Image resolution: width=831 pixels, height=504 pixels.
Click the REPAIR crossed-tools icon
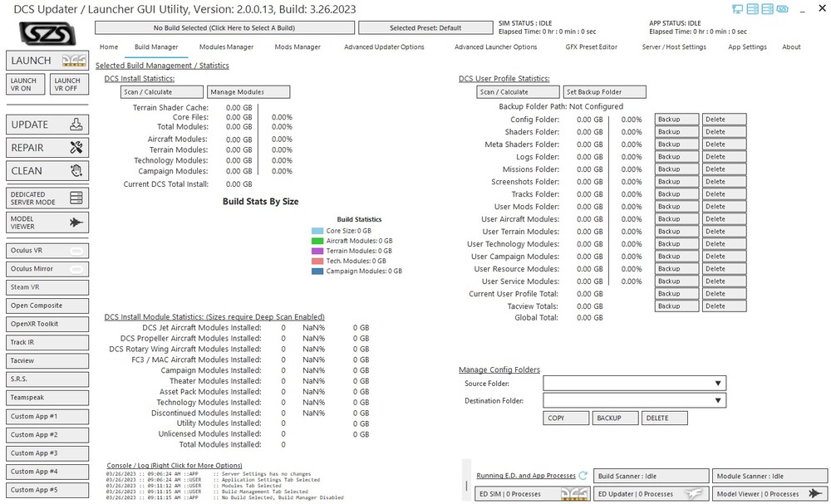(76, 147)
